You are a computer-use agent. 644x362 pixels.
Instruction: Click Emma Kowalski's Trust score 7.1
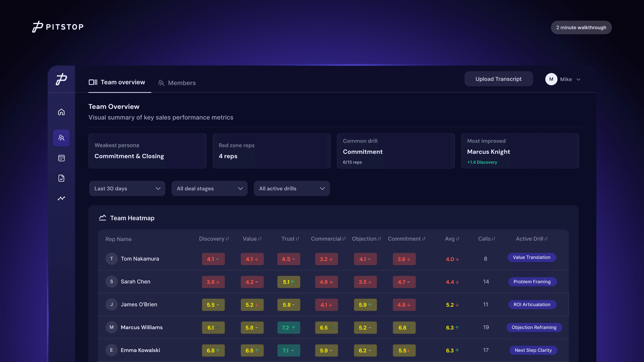[289, 351]
